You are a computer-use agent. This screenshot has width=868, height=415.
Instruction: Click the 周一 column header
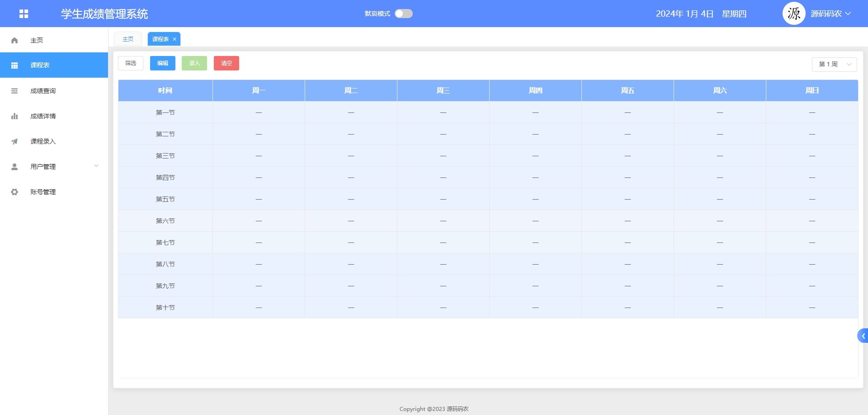(x=259, y=91)
